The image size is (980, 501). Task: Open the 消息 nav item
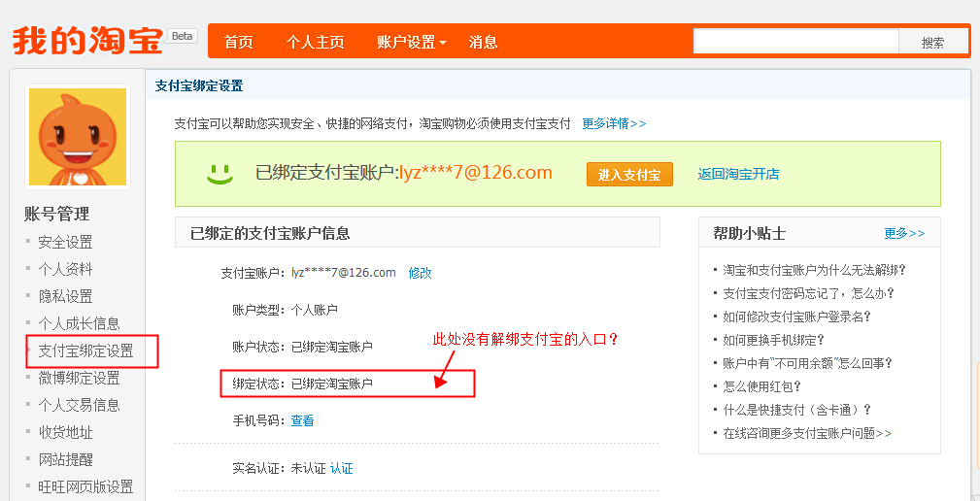tap(483, 43)
